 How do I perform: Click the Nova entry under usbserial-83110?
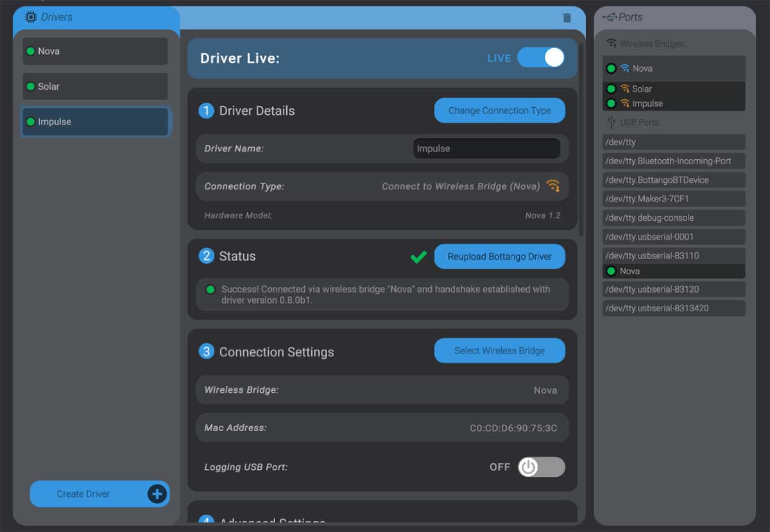[x=674, y=271]
